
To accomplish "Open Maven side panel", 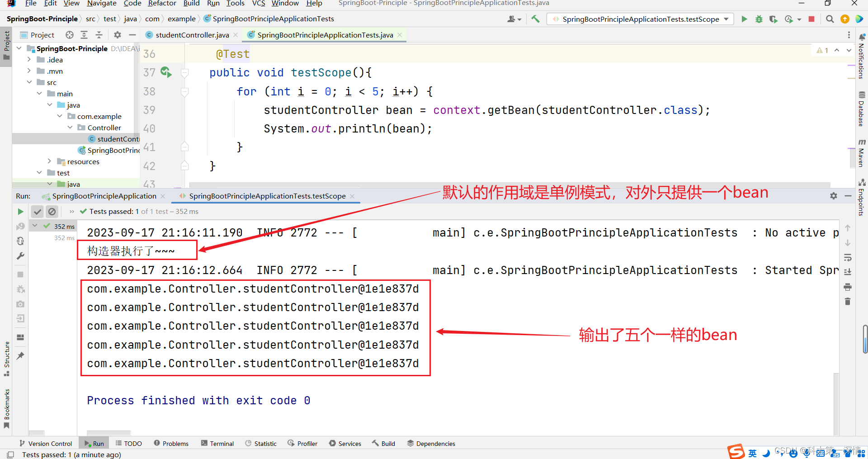I will [x=862, y=153].
